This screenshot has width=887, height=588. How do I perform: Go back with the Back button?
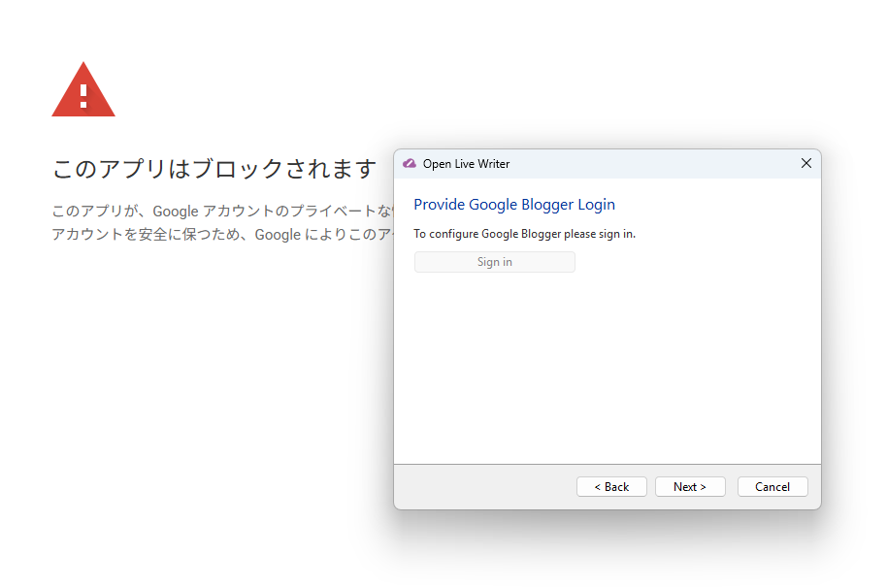pyautogui.click(x=611, y=487)
